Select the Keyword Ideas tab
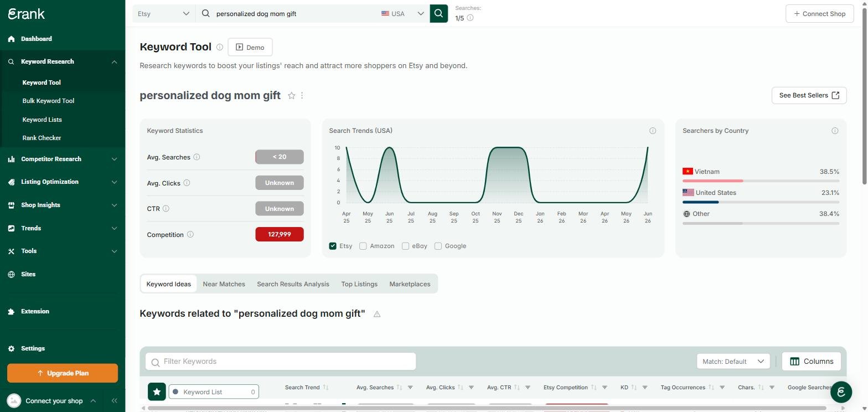Screen dimensions: 868x412 pyautogui.click(x=169, y=284)
